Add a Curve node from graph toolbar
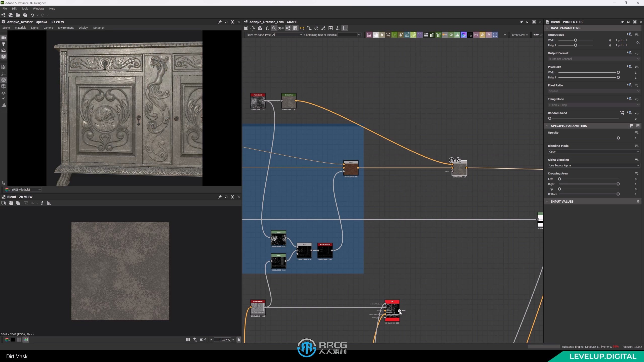Screen dimensions: 644x362 (394, 35)
